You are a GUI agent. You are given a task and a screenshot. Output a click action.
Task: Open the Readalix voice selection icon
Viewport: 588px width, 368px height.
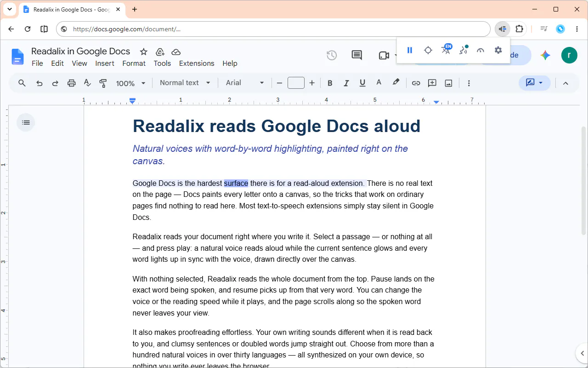[463, 50]
